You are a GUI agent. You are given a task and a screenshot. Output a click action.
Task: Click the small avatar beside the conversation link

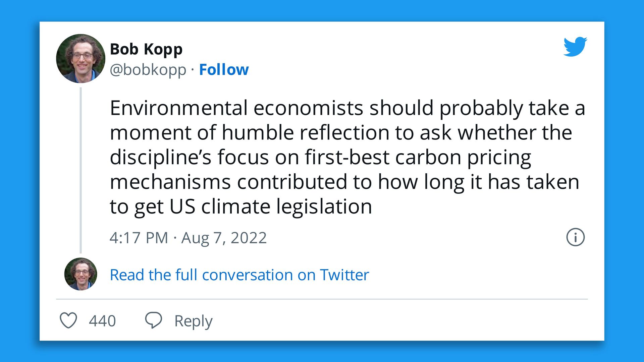pos(80,274)
